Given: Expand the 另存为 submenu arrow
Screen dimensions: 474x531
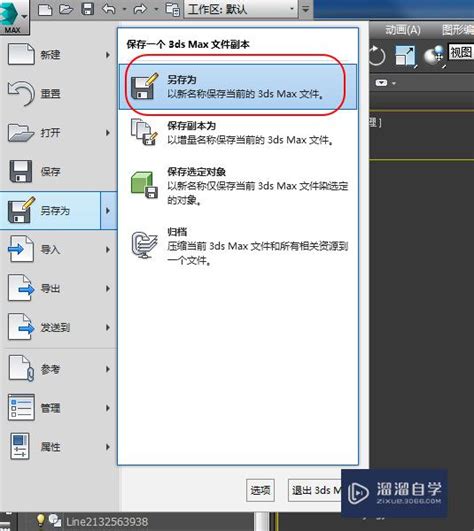Looking at the screenshot, I should (109, 210).
